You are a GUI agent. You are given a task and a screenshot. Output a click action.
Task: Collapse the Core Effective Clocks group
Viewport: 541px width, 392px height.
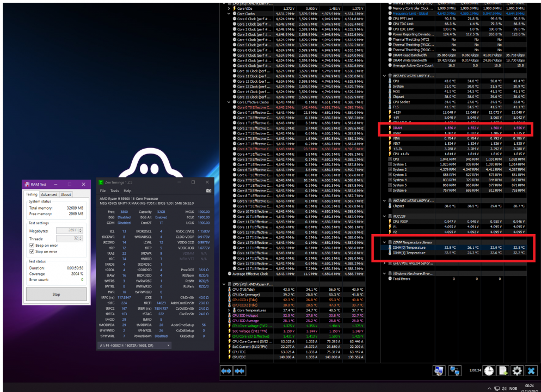(x=229, y=102)
